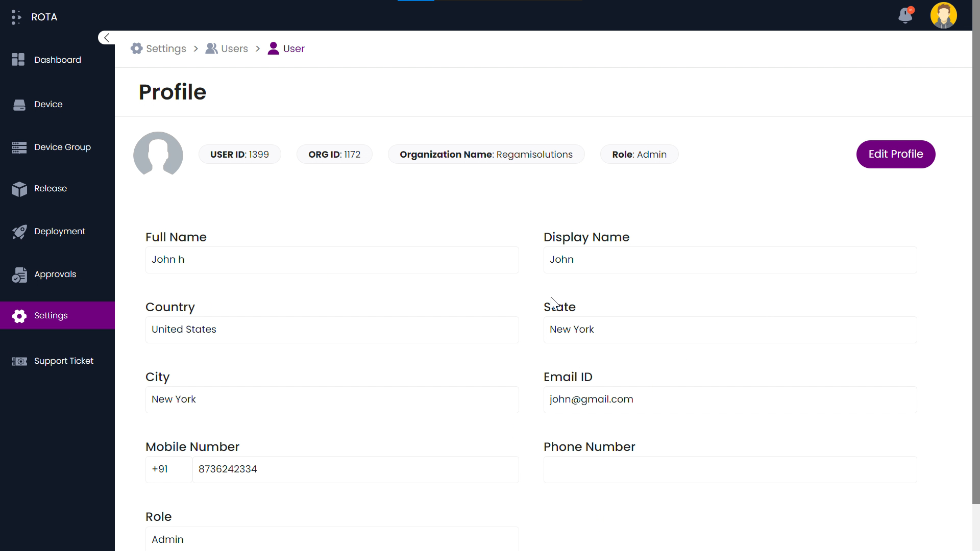This screenshot has width=980, height=551.
Task: Select the User breadcrumb tab
Action: tap(294, 48)
